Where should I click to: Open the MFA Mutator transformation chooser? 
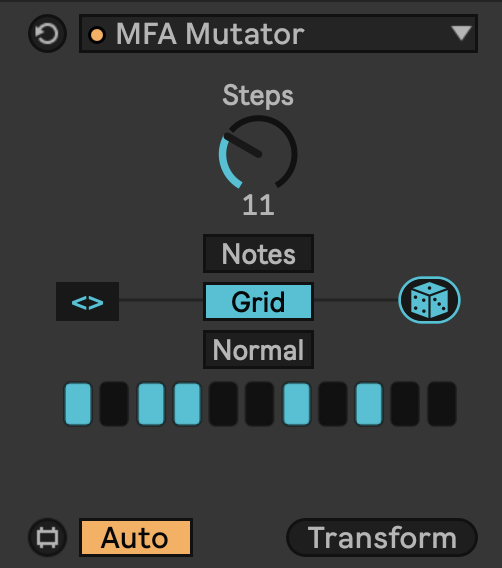(278, 34)
